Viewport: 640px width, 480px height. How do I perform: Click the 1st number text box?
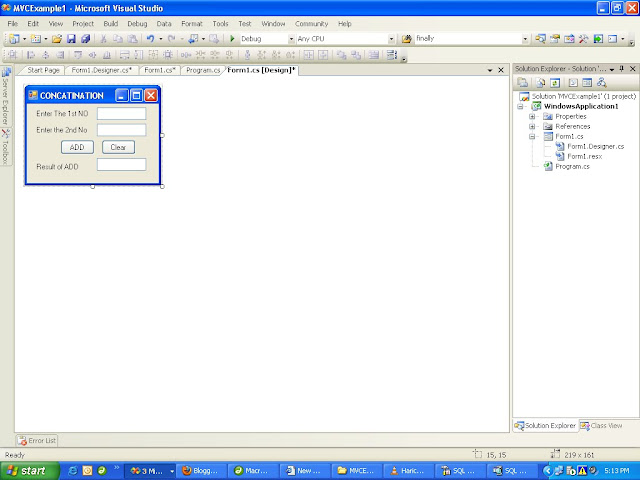click(121, 113)
